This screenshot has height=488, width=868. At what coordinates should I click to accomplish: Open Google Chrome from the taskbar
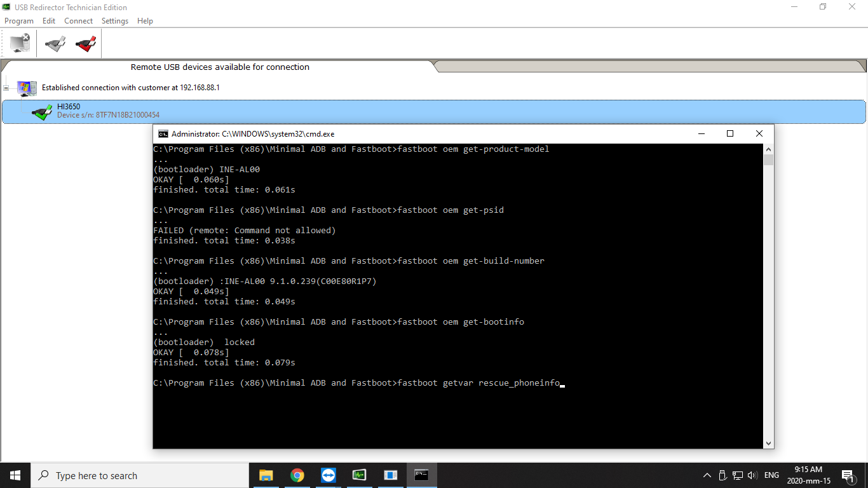[297, 475]
